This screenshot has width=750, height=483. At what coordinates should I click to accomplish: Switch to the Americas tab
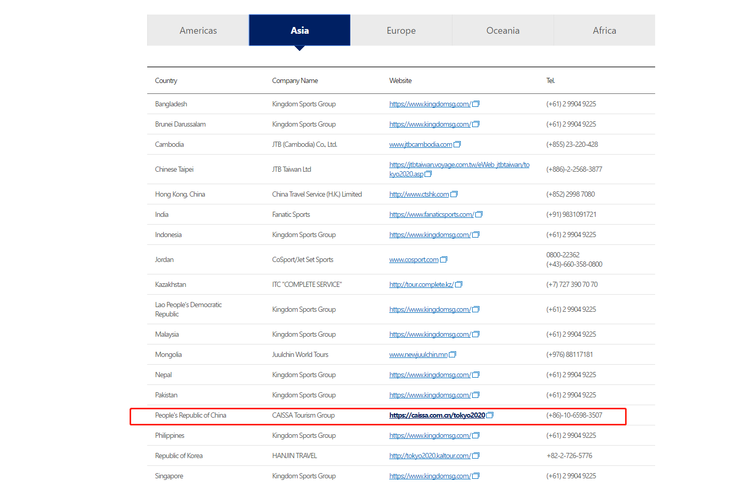[x=198, y=30]
